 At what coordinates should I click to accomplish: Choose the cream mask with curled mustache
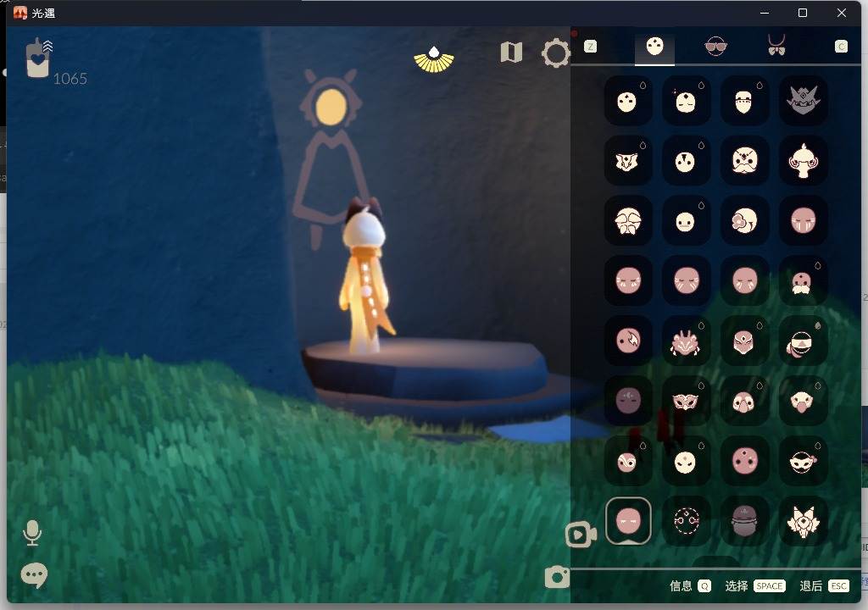point(744,160)
